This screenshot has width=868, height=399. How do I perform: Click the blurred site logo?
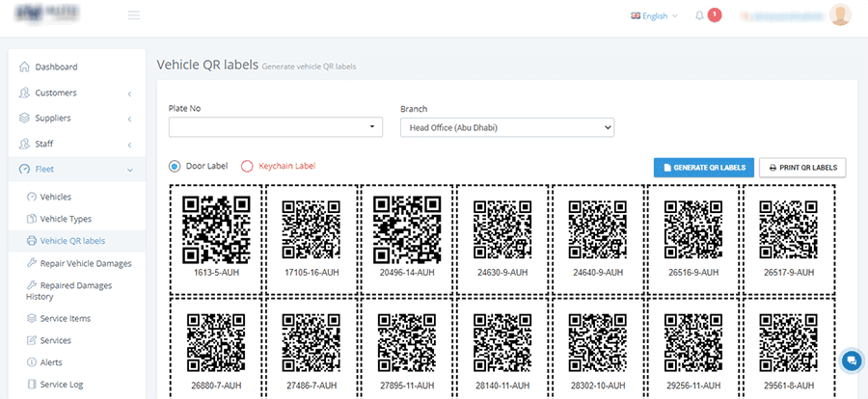(x=47, y=13)
